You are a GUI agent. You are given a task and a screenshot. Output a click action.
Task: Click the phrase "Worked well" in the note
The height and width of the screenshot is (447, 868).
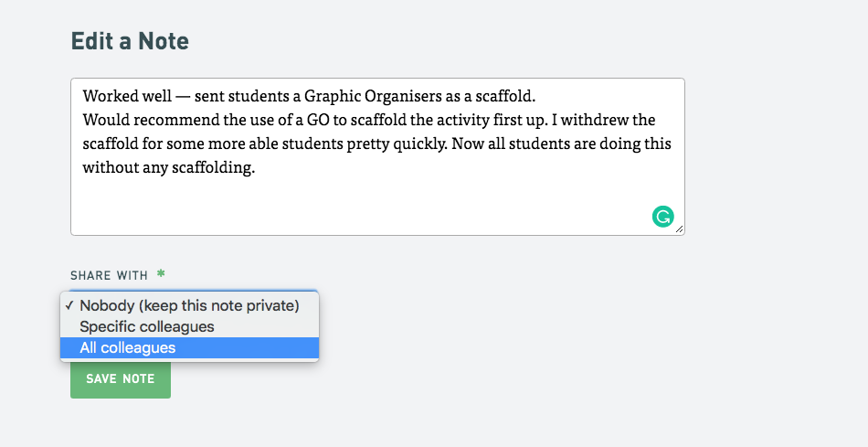point(127,96)
